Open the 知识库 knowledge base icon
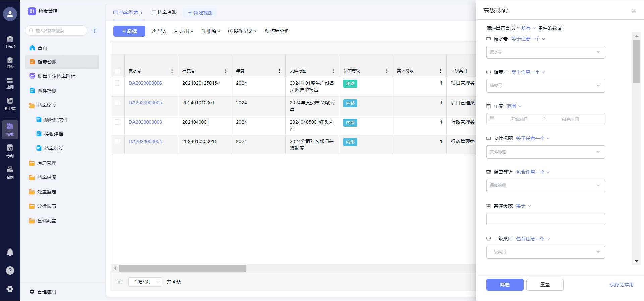644x301 pixels. coord(10,104)
